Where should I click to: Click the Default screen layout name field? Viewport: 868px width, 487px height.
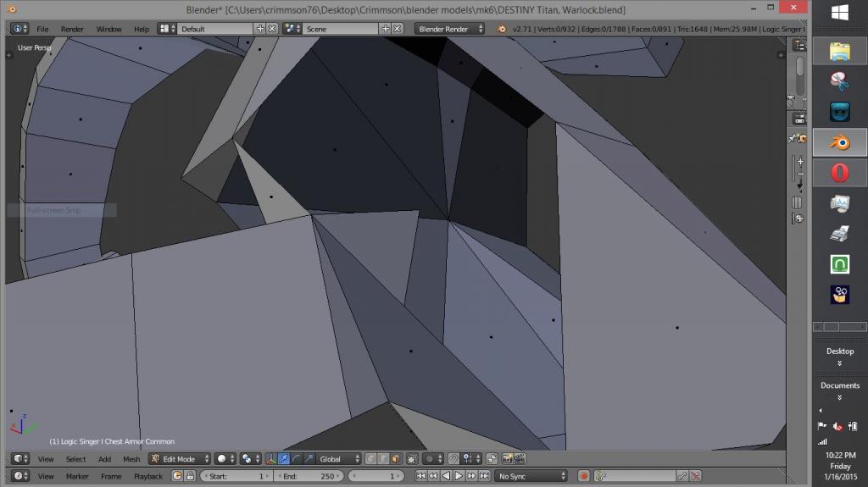click(x=216, y=29)
